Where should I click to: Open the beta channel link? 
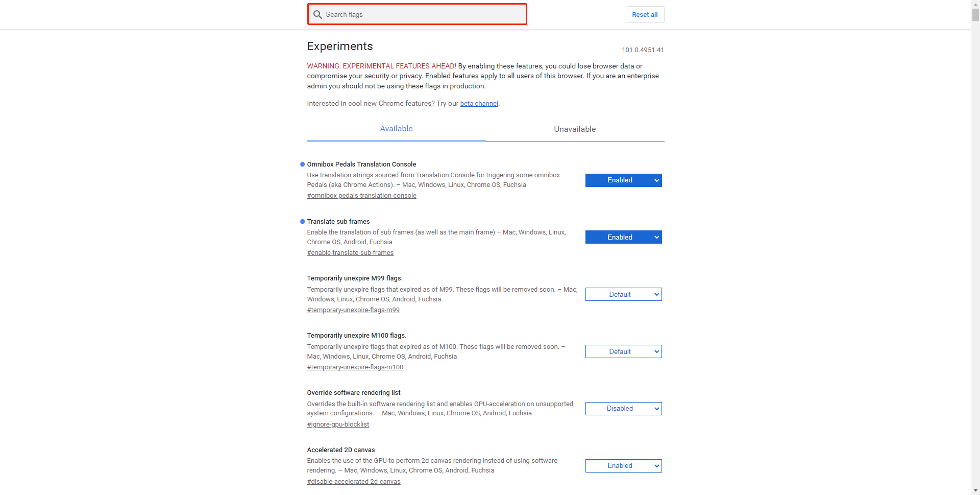479,104
